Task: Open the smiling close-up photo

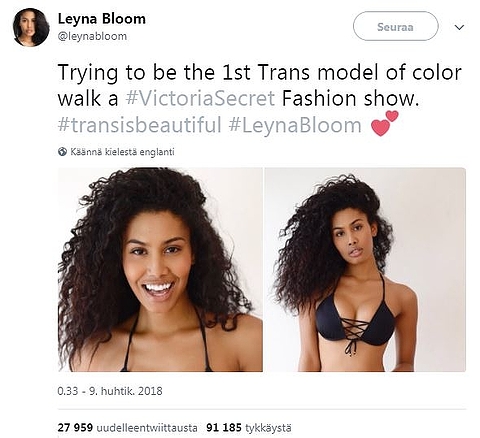Action: tap(160, 269)
